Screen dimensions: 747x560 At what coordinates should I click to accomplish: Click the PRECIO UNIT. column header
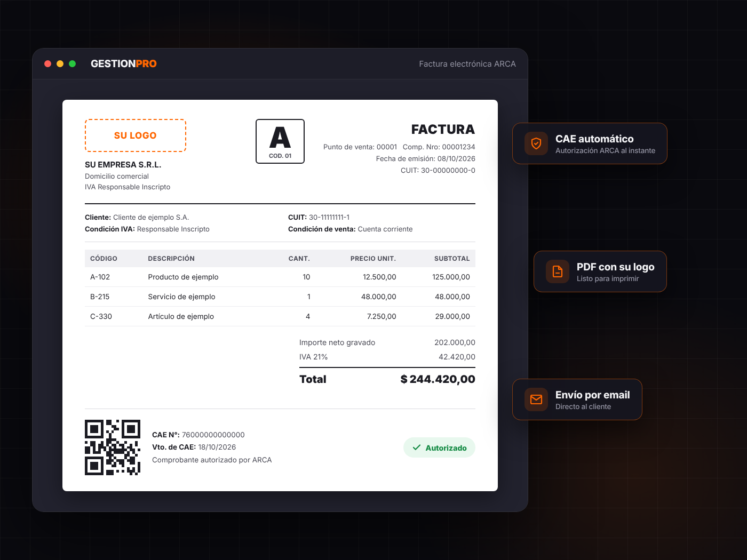coord(373,259)
